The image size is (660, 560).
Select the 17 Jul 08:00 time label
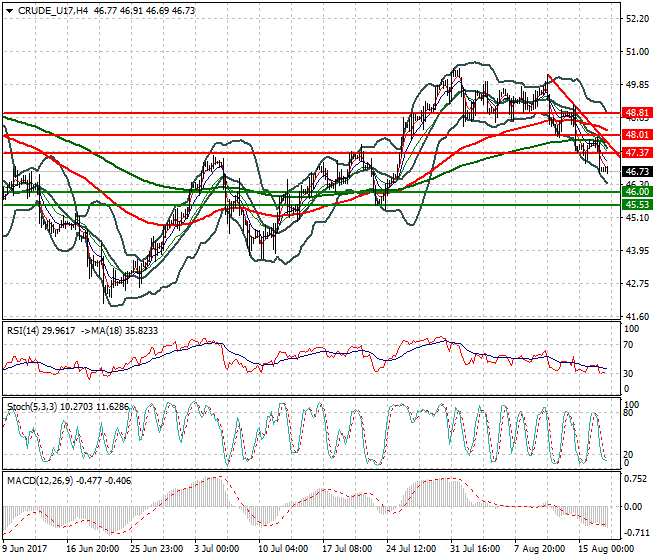[347, 549]
